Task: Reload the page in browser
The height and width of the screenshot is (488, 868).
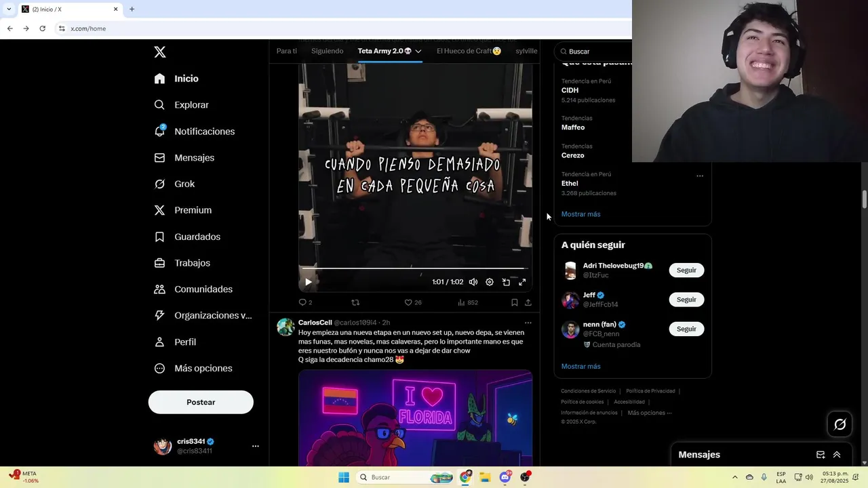Action: pos(42,28)
